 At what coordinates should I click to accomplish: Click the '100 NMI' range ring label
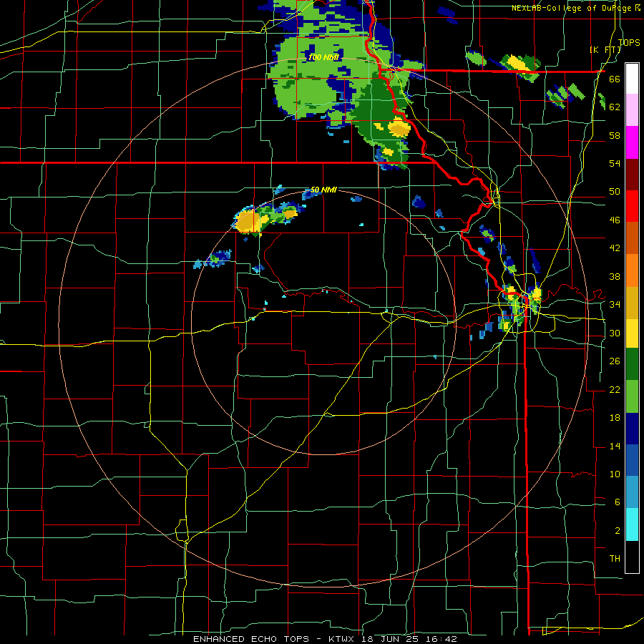(x=323, y=57)
